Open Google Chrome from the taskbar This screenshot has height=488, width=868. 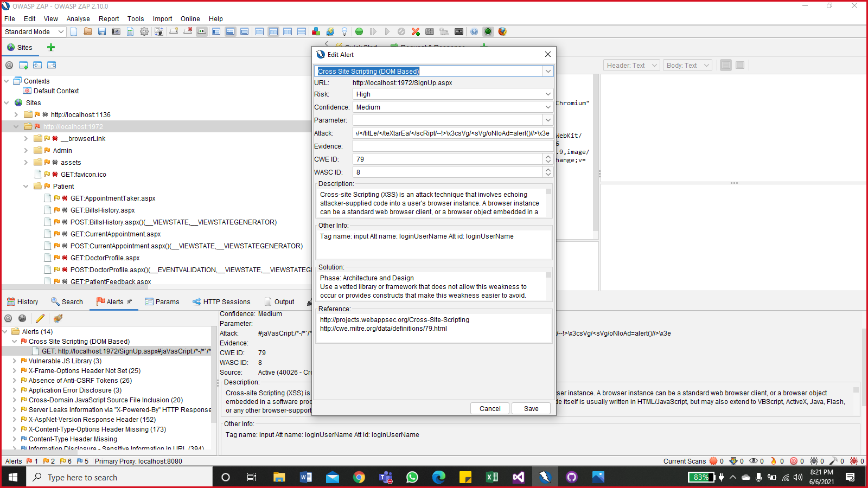[359, 477]
